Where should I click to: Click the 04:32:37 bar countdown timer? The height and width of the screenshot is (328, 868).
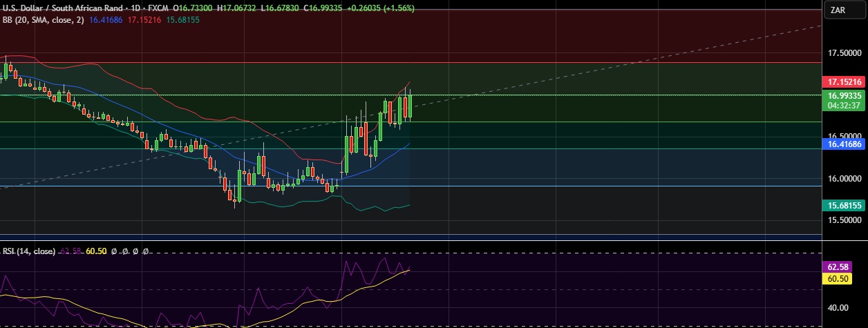tap(845, 106)
